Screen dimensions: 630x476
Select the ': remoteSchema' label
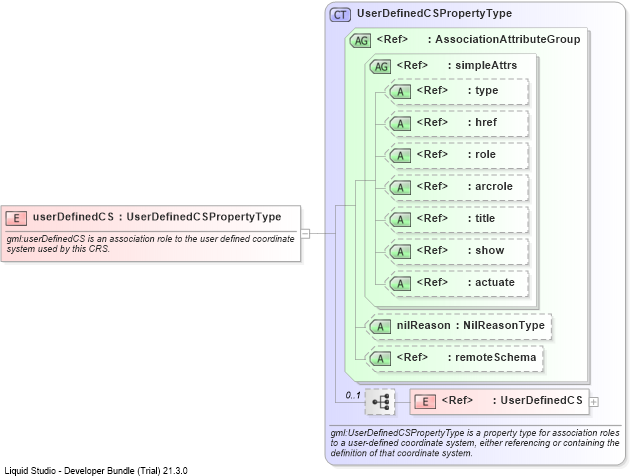tap(492, 357)
